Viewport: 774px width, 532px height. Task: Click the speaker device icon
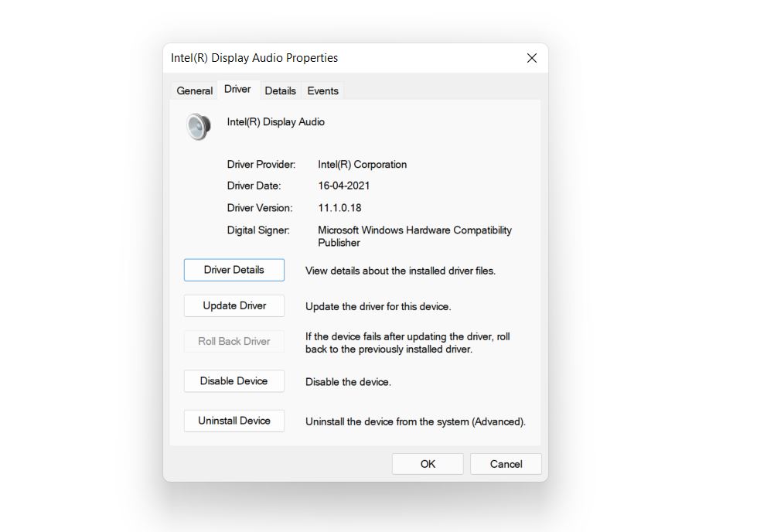pos(198,125)
